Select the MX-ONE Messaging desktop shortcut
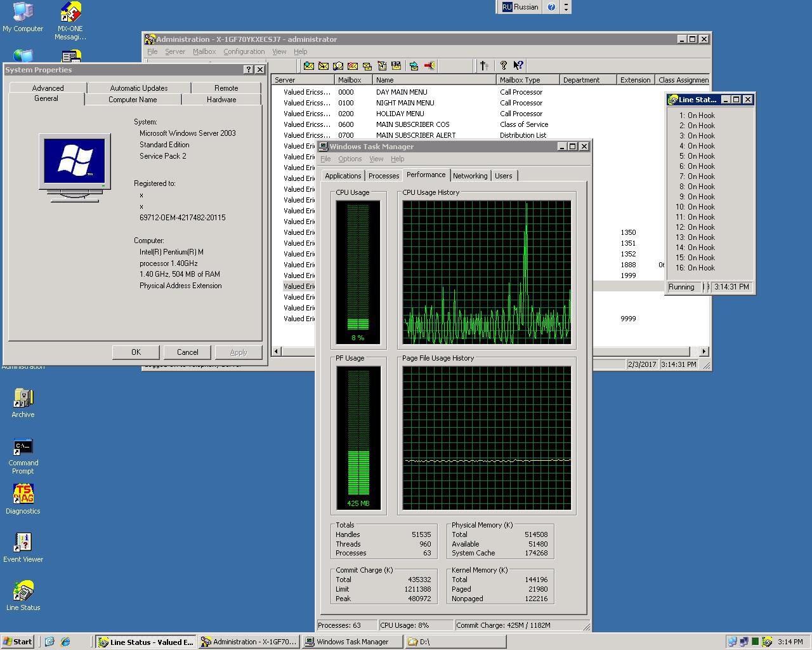This screenshot has width=812, height=650. (70, 21)
